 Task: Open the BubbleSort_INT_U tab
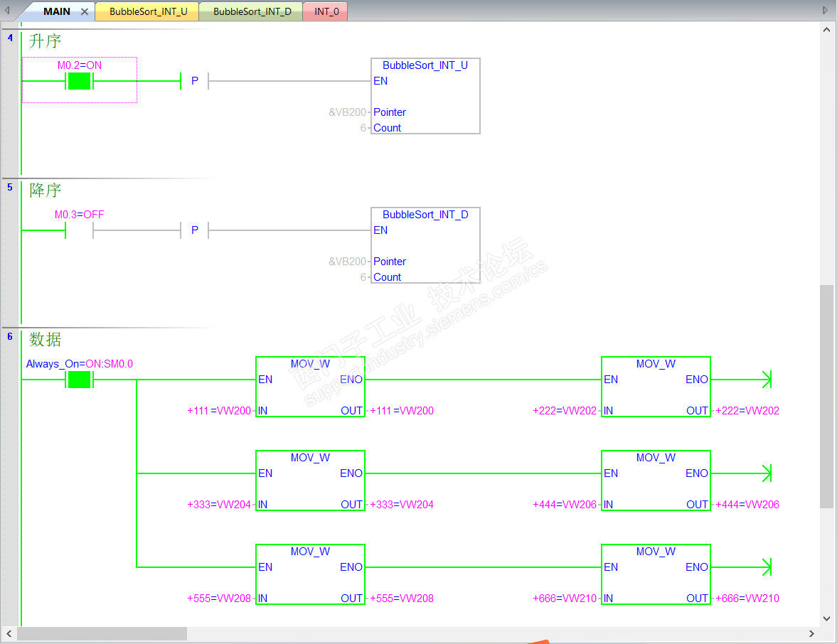pos(148,11)
